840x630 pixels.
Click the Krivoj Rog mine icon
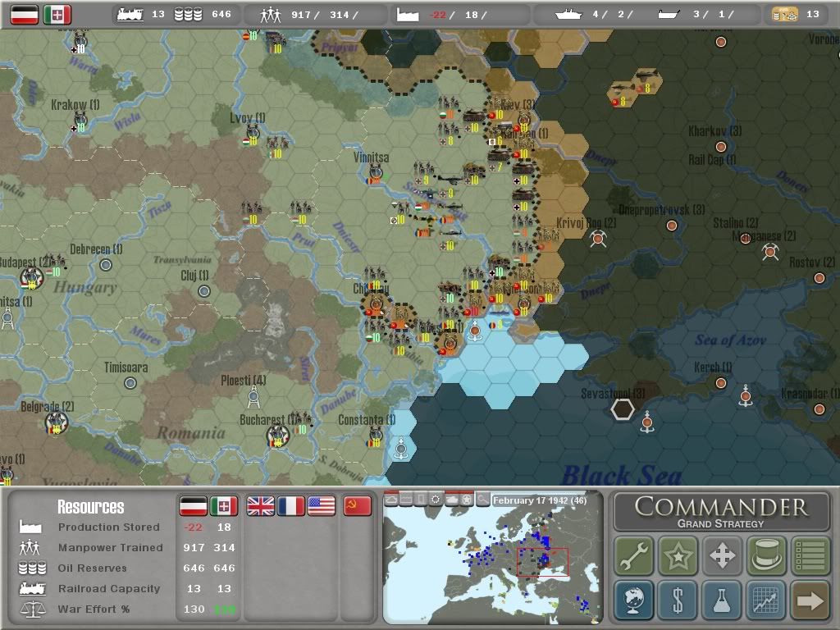[x=598, y=239]
